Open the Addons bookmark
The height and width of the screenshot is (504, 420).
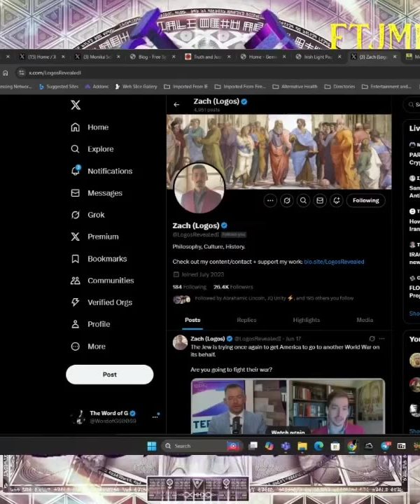tap(97, 87)
